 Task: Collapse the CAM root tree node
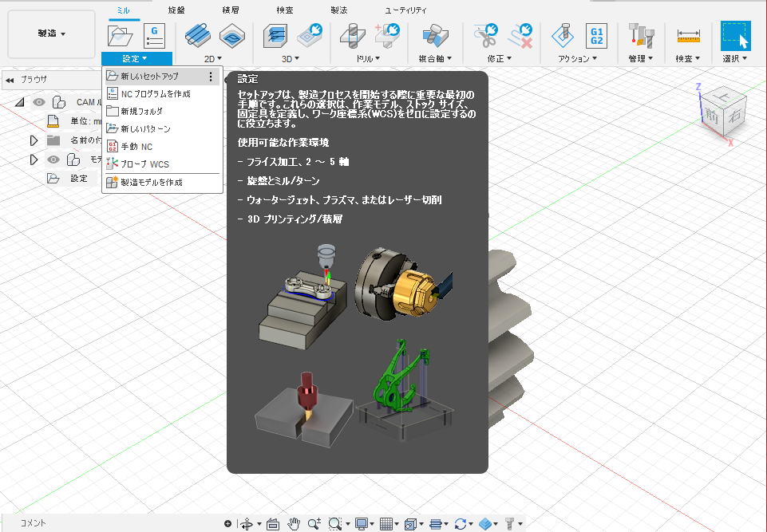click(20, 102)
